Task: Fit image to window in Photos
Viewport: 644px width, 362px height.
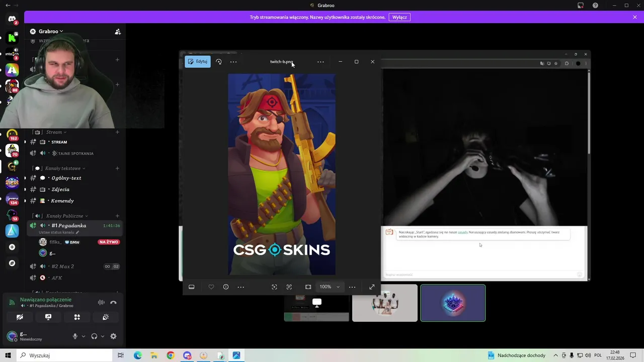Action: click(x=308, y=287)
